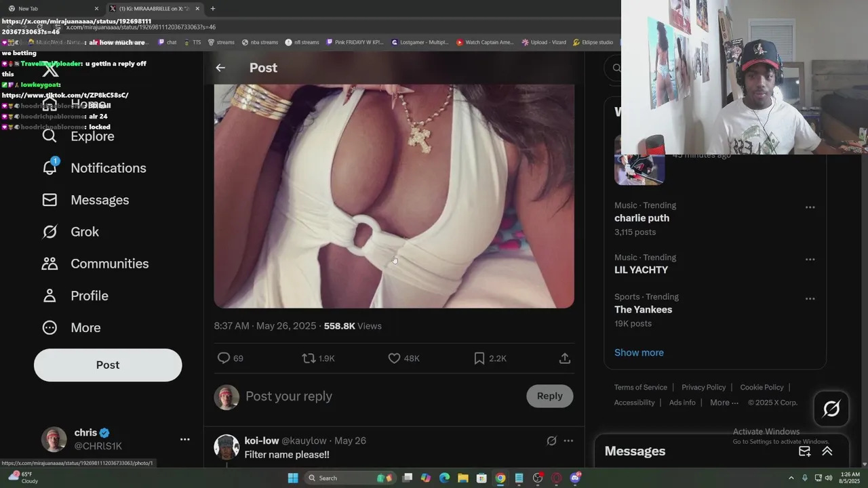Open Terms of Service link
This screenshot has height=488, width=868.
[x=641, y=387]
